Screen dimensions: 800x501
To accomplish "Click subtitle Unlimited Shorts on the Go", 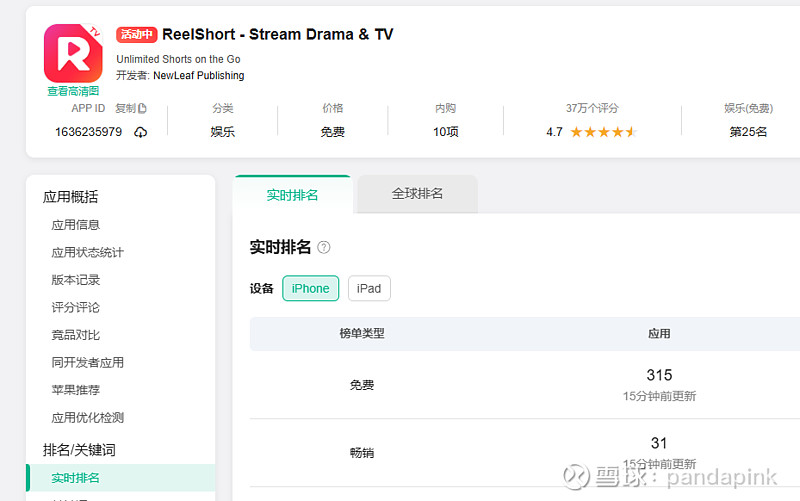I will point(178,59).
